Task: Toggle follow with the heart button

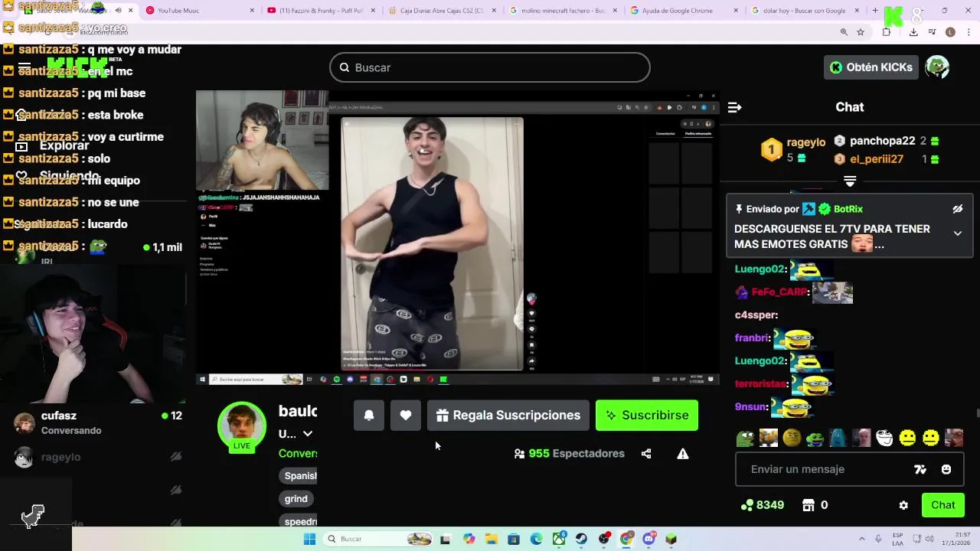Action: click(x=406, y=416)
